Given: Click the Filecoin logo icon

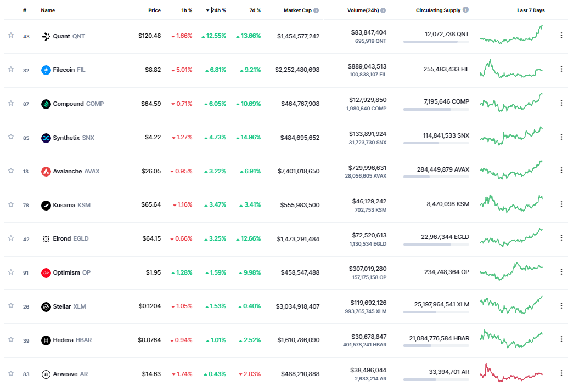Looking at the screenshot, I should tap(46, 70).
